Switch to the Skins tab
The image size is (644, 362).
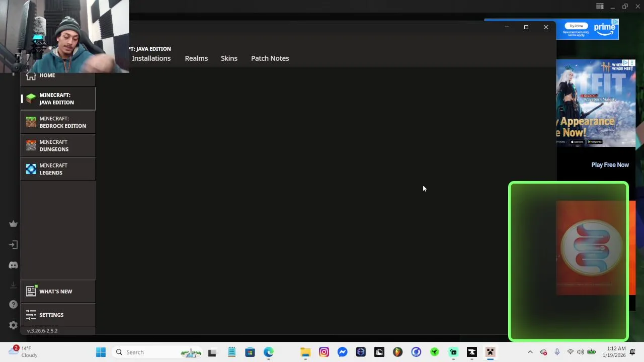pyautogui.click(x=229, y=58)
